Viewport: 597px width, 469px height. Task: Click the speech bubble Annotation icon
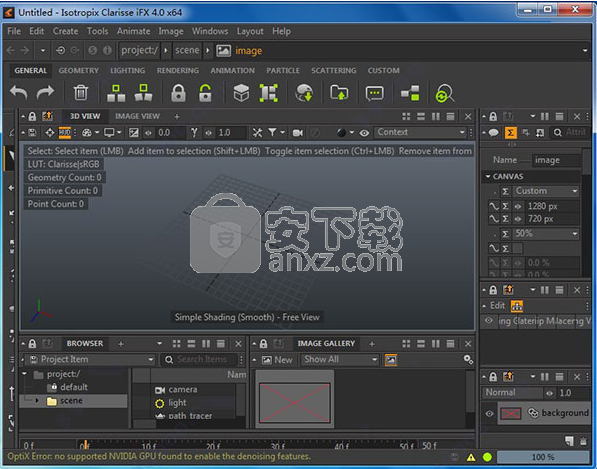click(x=375, y=93)
